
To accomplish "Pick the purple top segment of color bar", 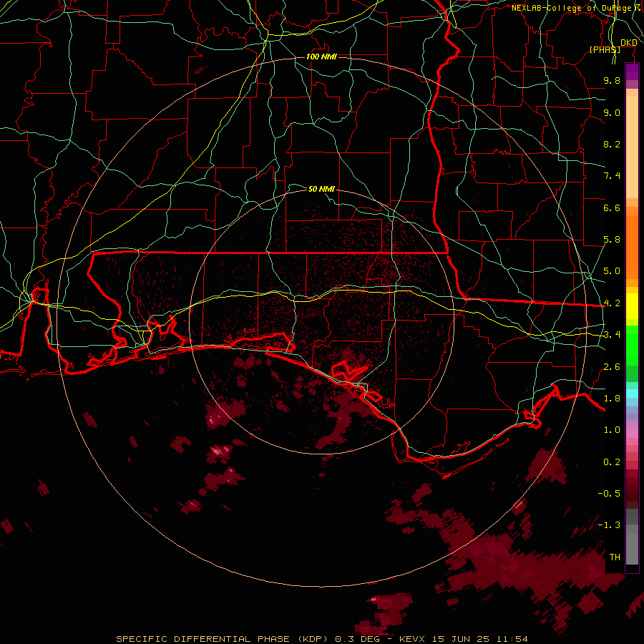I will [632, 72].
